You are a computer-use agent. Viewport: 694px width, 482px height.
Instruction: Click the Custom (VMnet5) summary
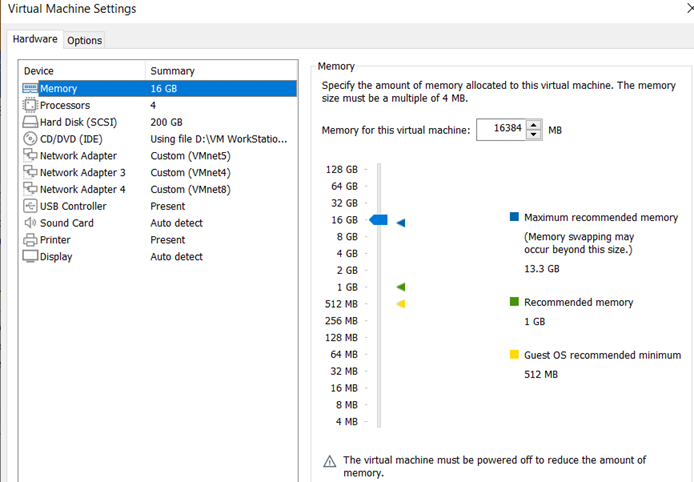coord(190,156)
